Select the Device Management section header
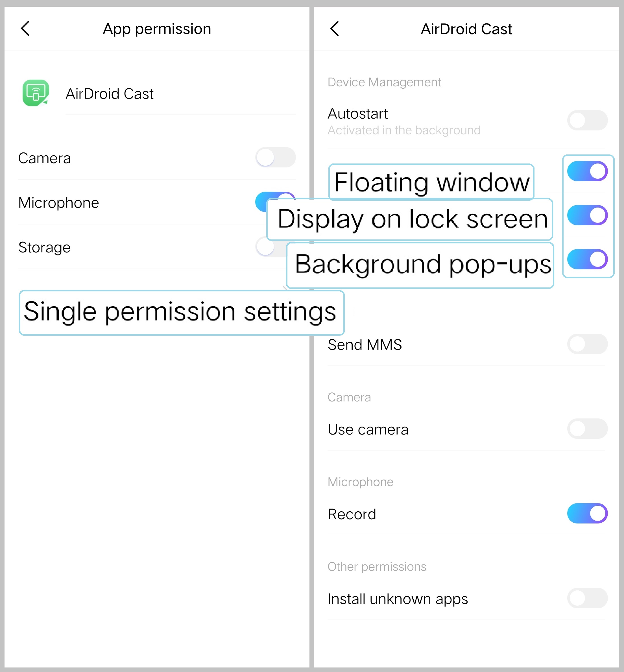 pyautogui.click(x=384, y=82)
